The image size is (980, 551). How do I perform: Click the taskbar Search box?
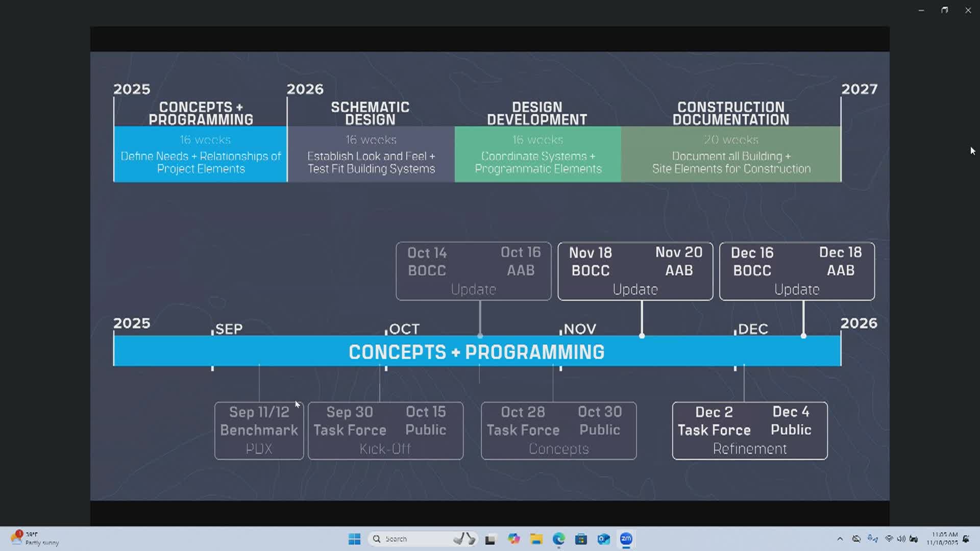tap(413, 539)
